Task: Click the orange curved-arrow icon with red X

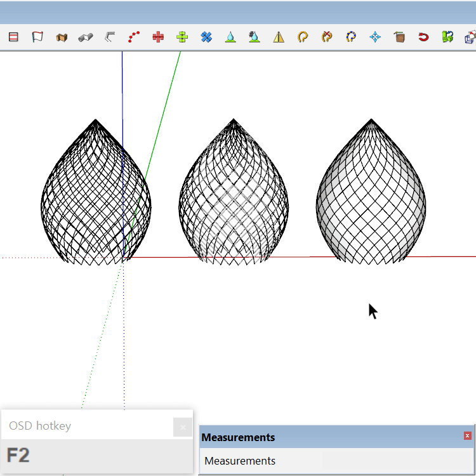Action: [x=327, y=37]
